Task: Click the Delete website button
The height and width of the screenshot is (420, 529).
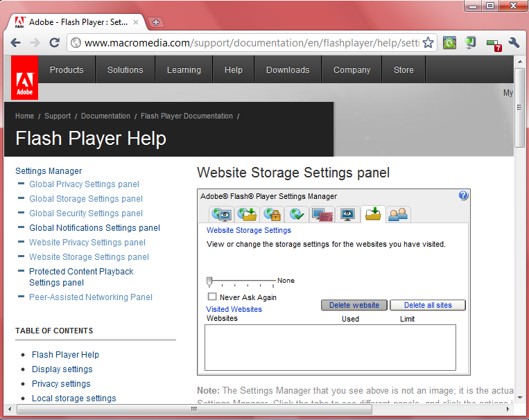Action: tap(354, 305)
